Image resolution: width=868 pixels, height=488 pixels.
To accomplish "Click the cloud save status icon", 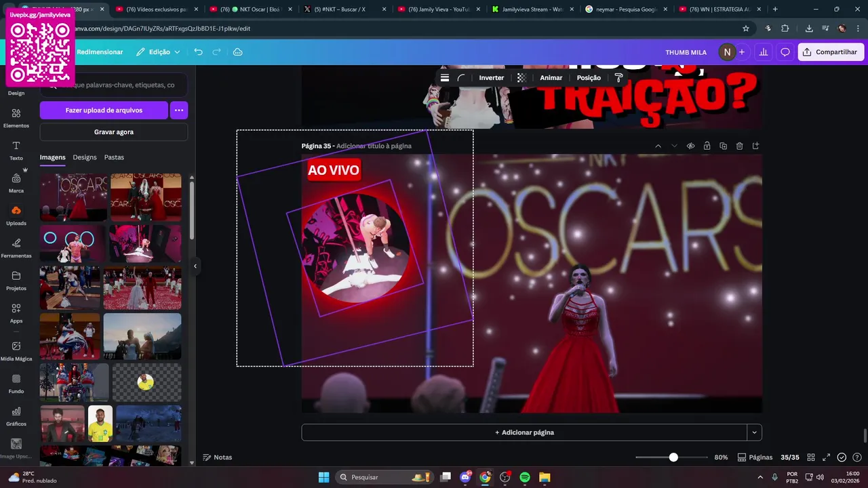I will point(237,52).
